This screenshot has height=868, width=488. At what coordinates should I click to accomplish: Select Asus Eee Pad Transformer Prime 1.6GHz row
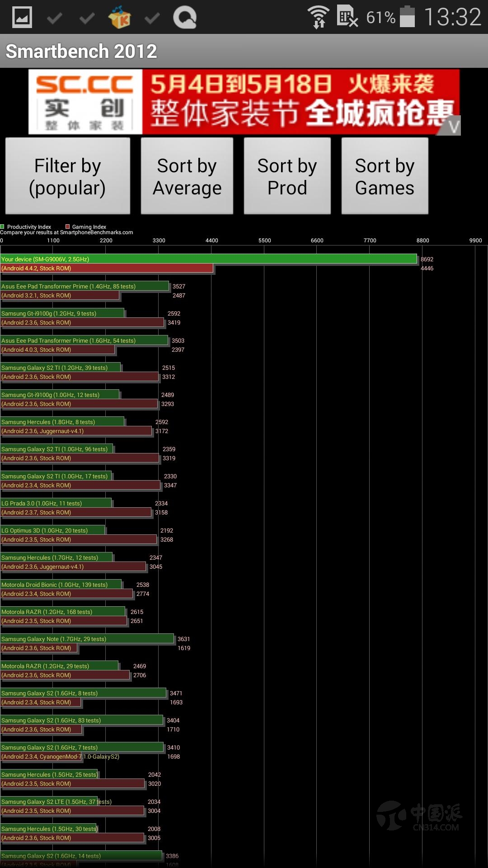(84, 340)
